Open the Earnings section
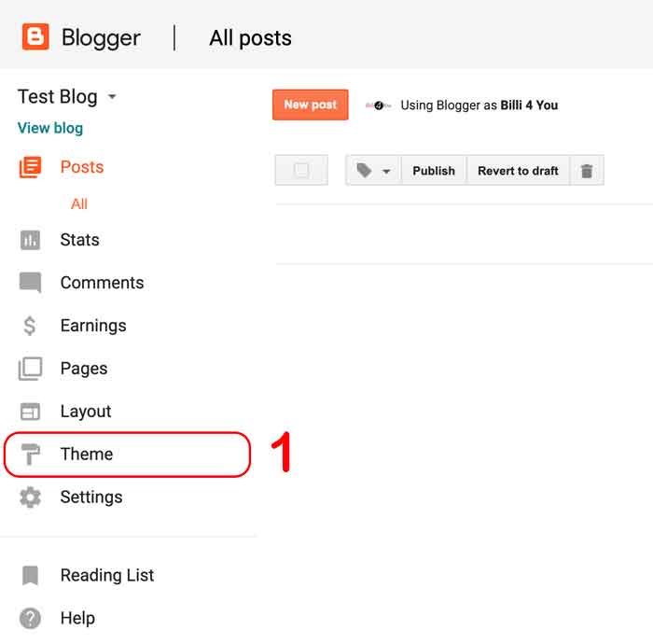653x644 pixels. coord(93,326)
